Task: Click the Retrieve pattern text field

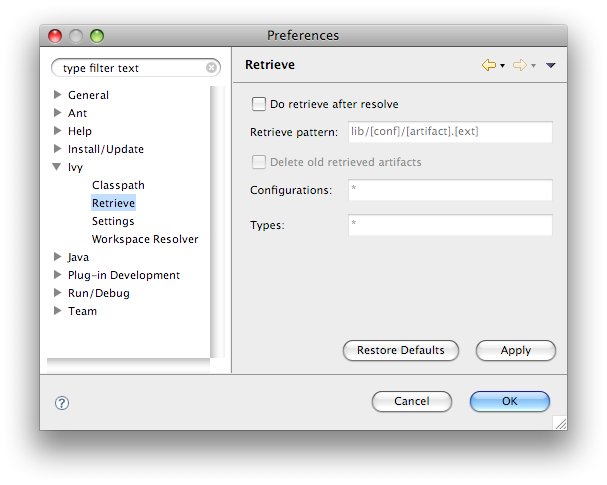Action: [449, 132]
